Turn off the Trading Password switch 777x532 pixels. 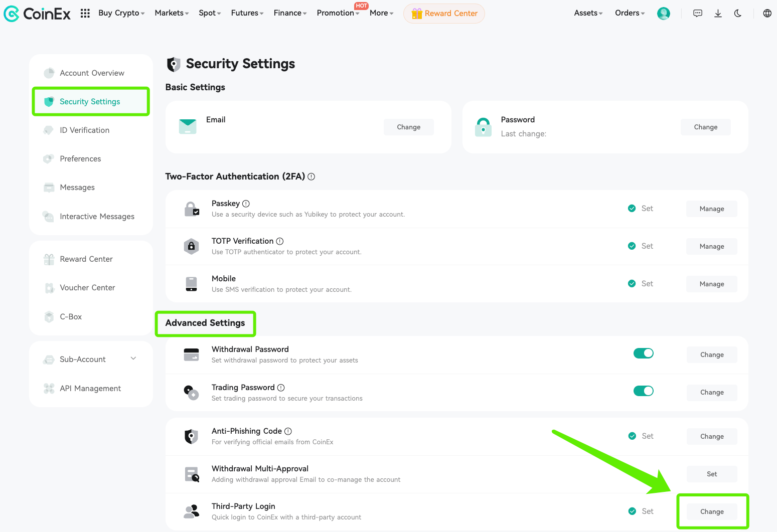644,391
